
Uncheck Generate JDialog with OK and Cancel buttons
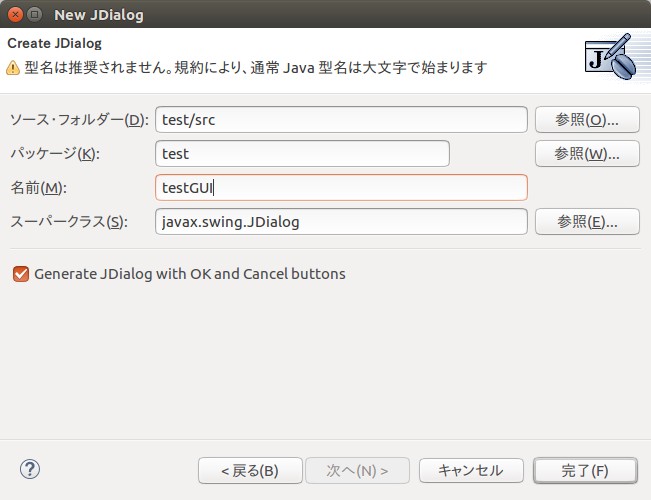[x=21, y=274]
